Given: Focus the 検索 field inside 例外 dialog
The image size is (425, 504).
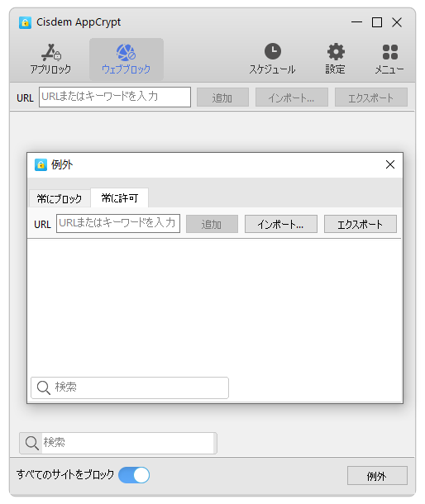Looking at the screenshot, I should tap(130, 388).
